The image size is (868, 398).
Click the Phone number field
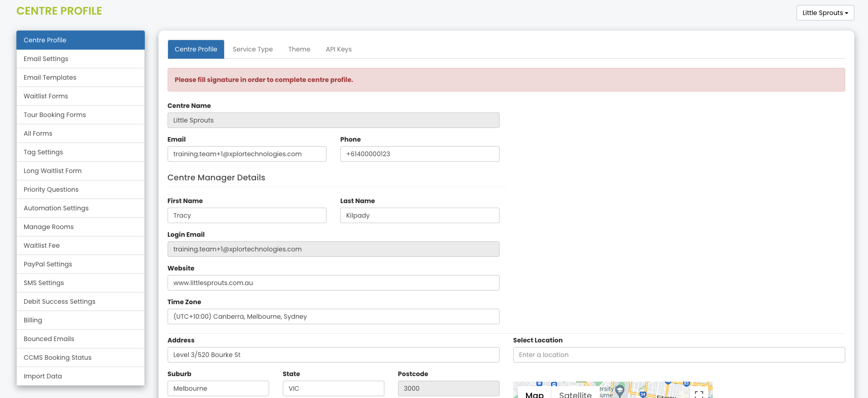[x=420, y=154]
